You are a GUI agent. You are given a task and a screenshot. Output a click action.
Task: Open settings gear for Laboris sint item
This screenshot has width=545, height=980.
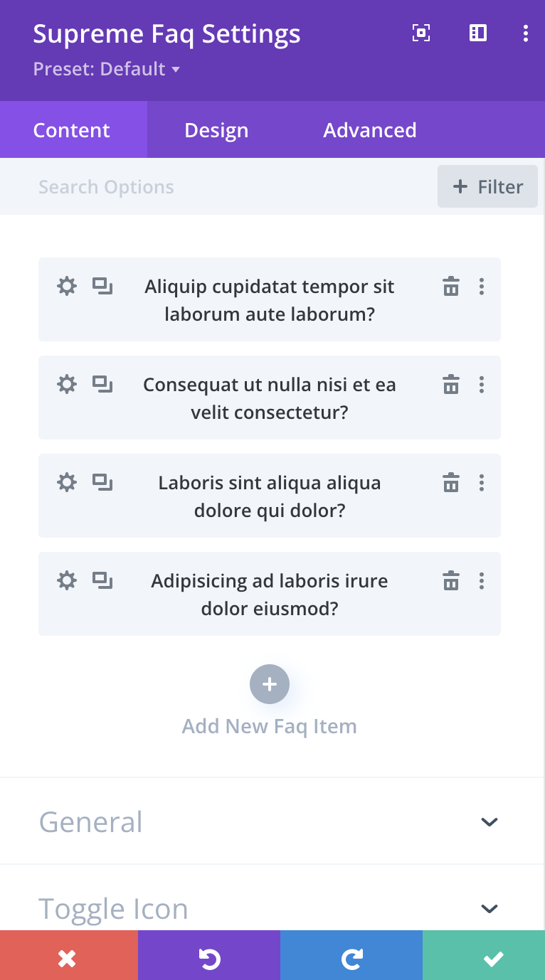point(66,483)
